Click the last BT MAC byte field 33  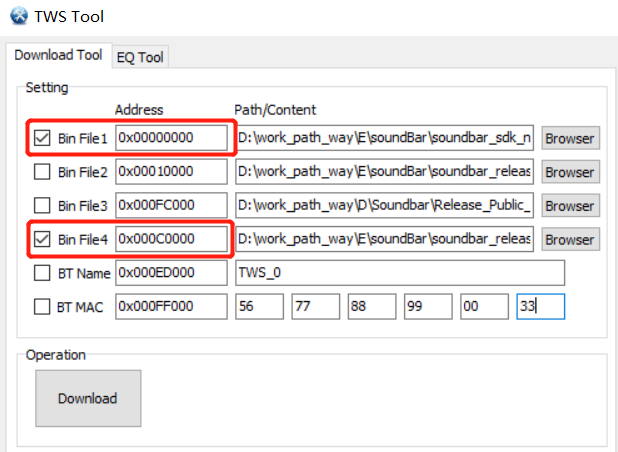(540, 307)
